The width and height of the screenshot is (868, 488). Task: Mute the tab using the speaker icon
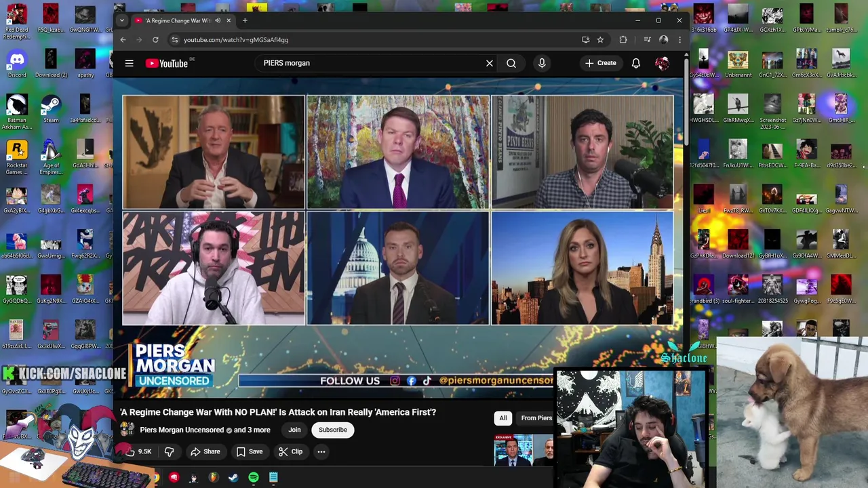pos(218,20)
